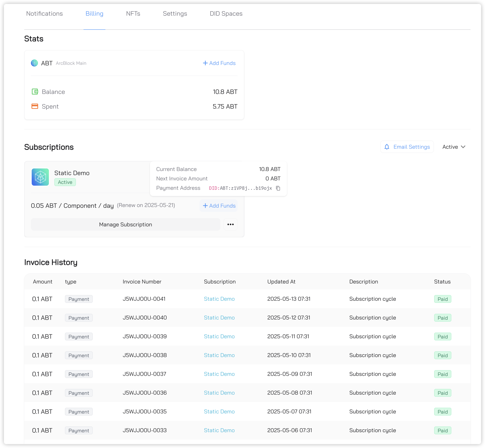This screenshot has height=448, width=485.
Task: Click the ABT token logo icon
Action: [x=34, y=63]
